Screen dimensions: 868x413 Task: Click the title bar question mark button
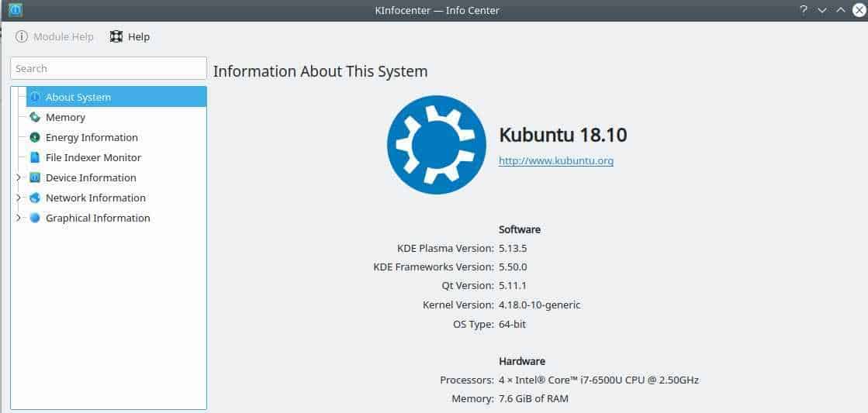804,10
